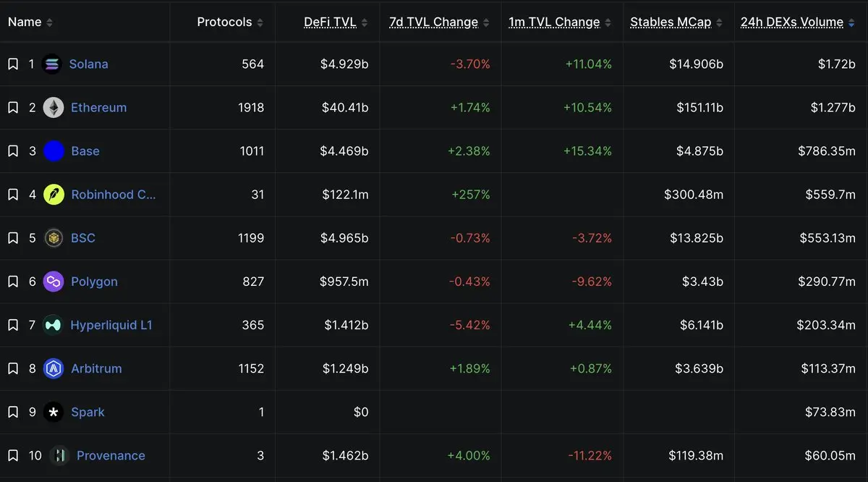Click the Solana chain logo icon
Viewport: 868px width, 482px height.
(52, 64)
